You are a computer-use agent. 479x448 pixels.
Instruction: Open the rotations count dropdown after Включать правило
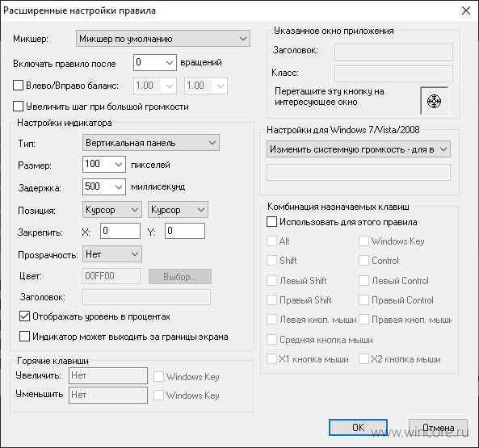pos(155,62)
